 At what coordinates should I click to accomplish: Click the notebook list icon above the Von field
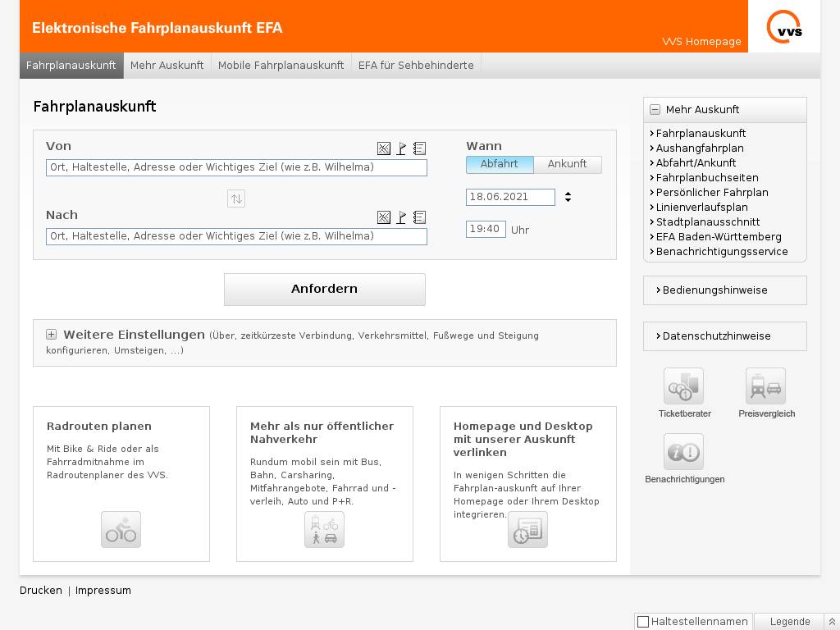[419, 148]
